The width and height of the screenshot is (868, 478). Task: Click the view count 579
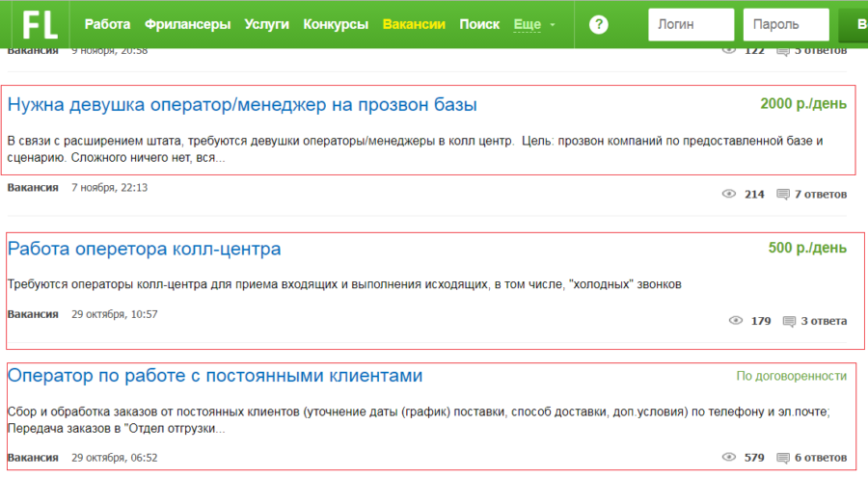pyautogui.click(x=754, y=458)
